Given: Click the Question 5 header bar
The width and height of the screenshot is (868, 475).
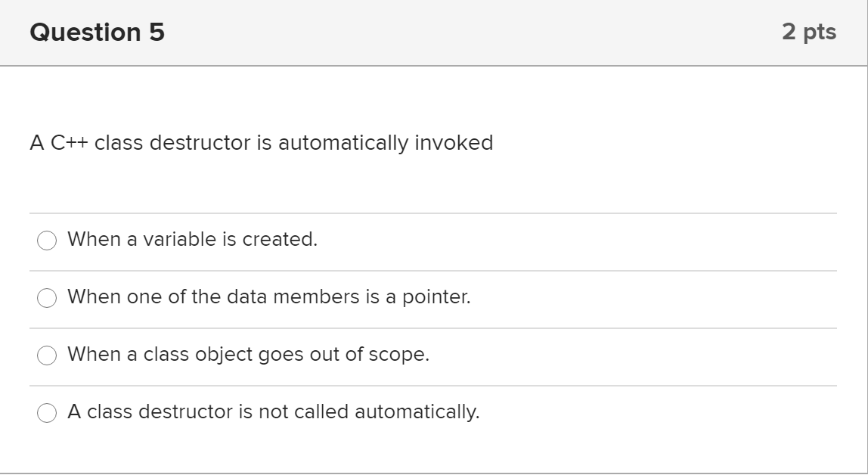Looking at the screenshot, I should coord(434,31).
